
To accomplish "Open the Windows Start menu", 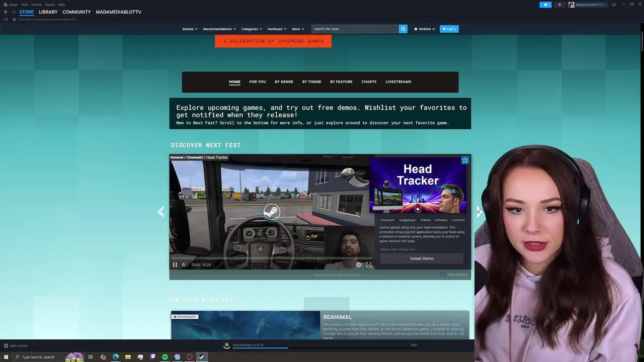I will pos(6,357).
